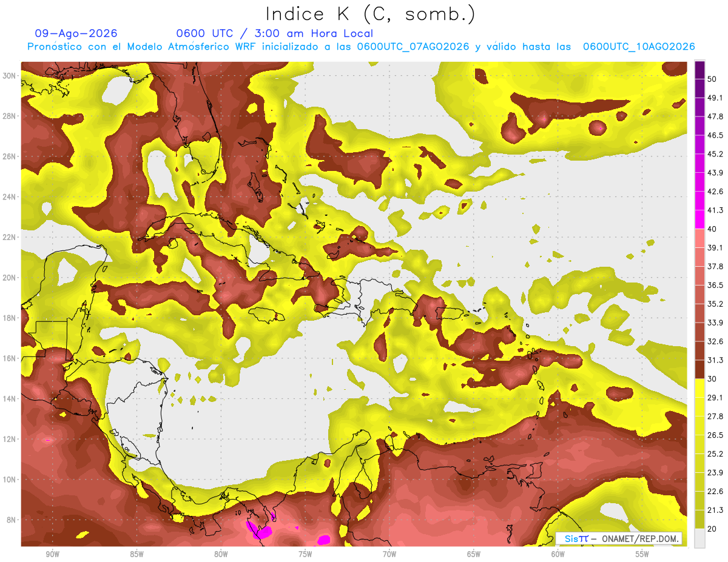Viewport: 728px width, 562px height.
Task: Click the colorbar value '46.5'
Action: tap(715, 135)
